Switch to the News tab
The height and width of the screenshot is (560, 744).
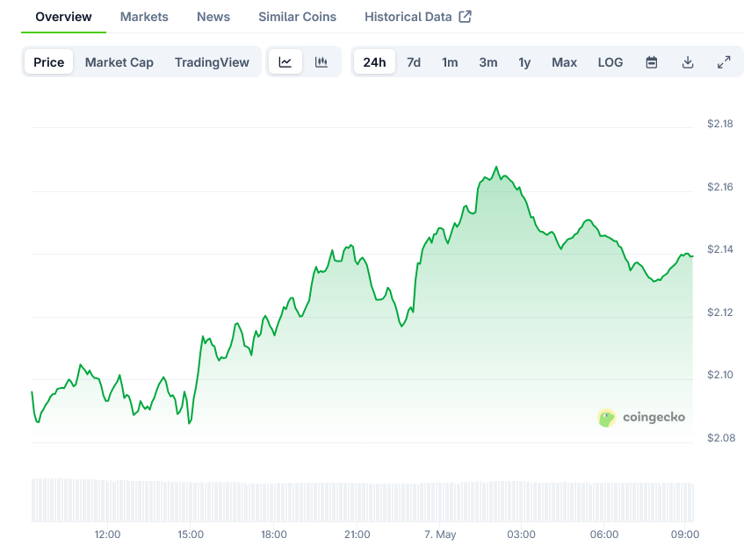[x=213, y=17]
